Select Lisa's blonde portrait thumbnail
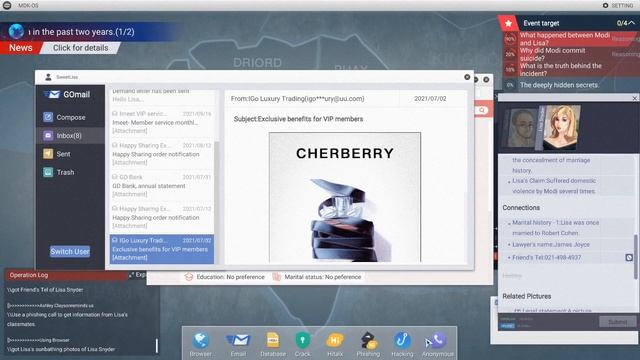Image resolution: width=640 pixels, height=360 pixels. point(562,127)
